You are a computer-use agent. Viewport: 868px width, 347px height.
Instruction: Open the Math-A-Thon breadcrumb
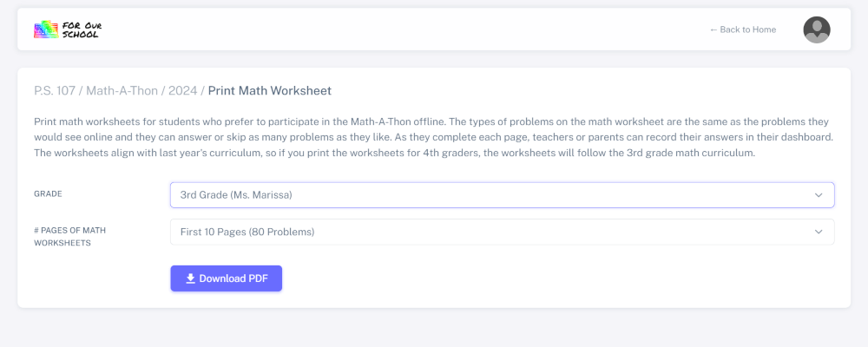click(x=122, y=90)
